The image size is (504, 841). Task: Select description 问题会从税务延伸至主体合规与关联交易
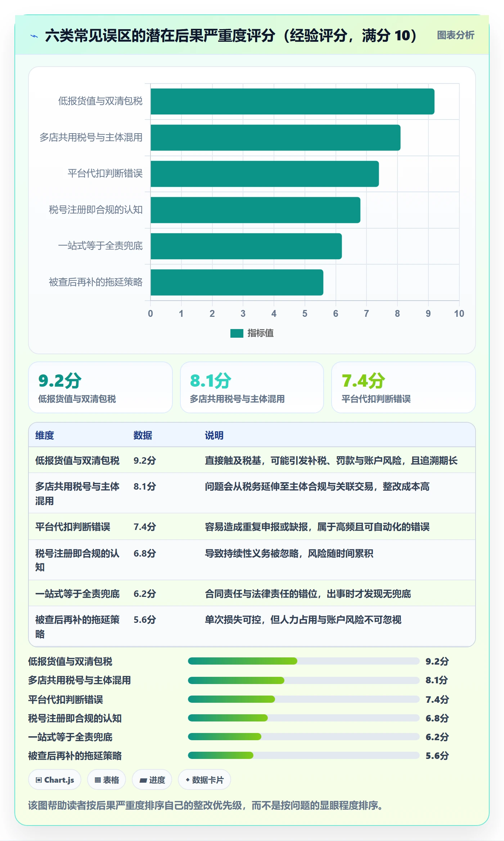click(x=317, y=486)
